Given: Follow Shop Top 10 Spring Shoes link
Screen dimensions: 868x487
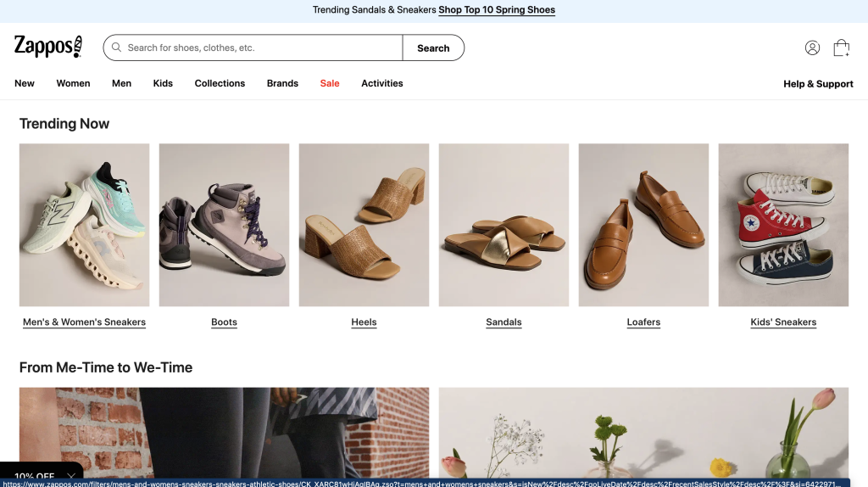Looking at the screenshot, I should pos(497,10).
